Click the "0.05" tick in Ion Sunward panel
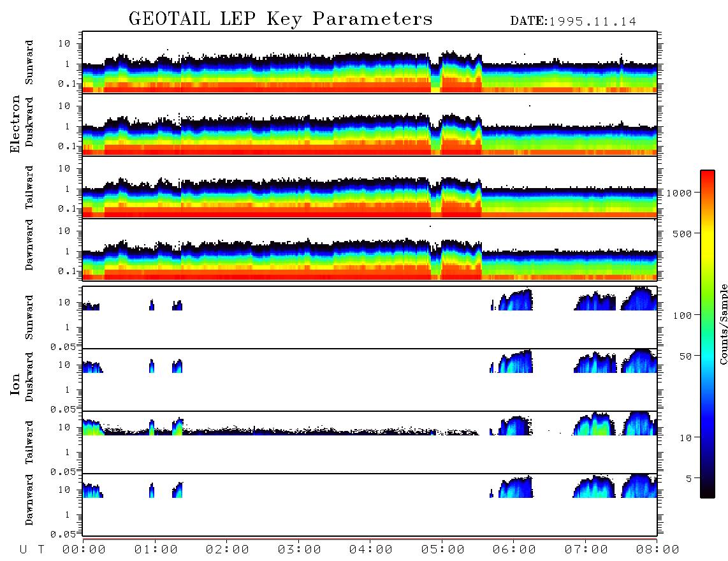 click(x=63, y=346)
